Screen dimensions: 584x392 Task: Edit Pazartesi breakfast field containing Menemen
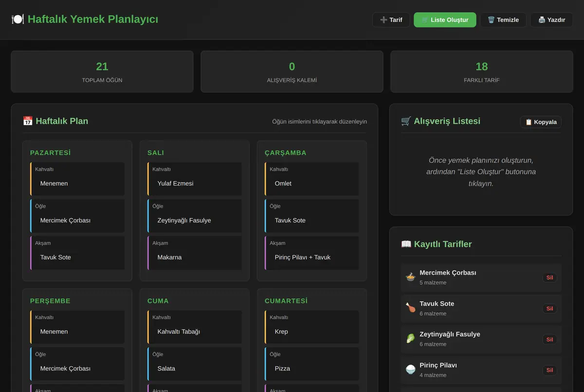(x=77, y=183)
